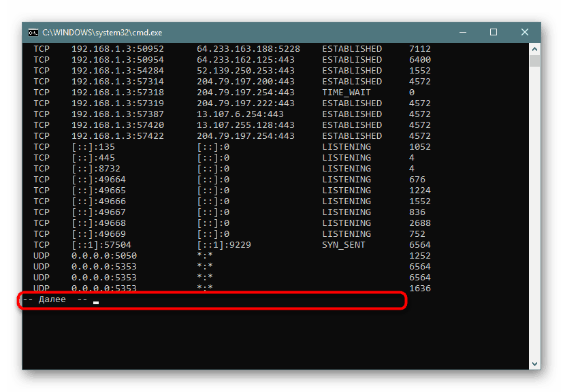Click the remote address 13.107.6.254:443
This screenshot has width=563, height=392.
pyautogui.click(x=240, y=114)
